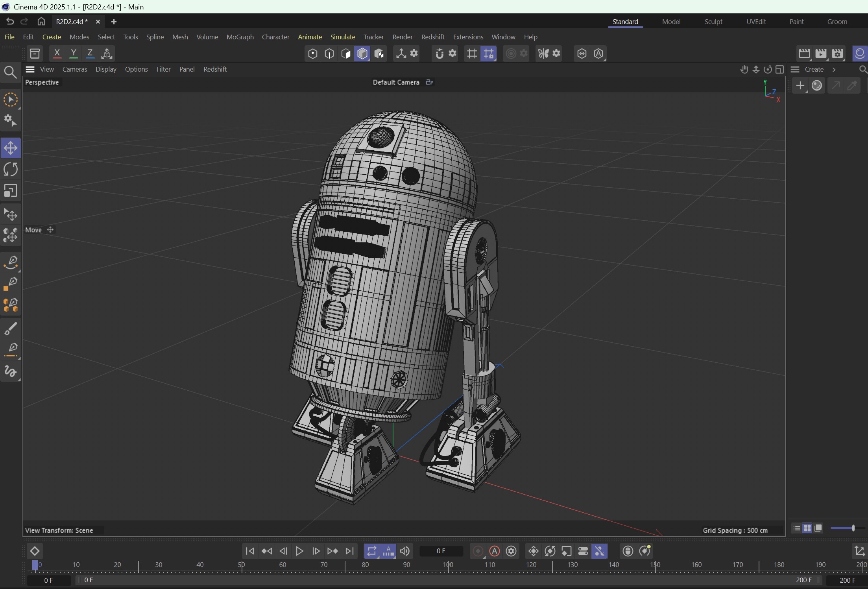The height and width of the screenshot is (589, 868).
Task: Toggle Z axis lock
Action: (x=90, y=54)
